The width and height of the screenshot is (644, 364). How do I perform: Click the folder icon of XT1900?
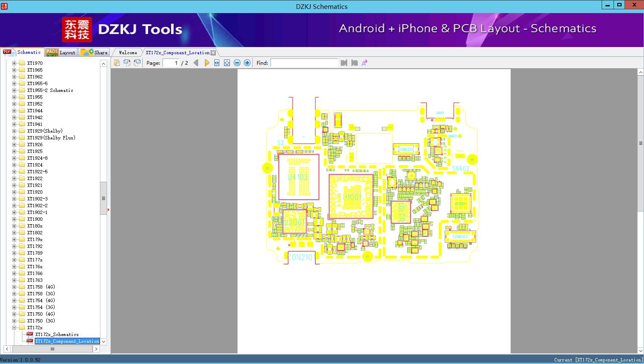(22, 219)
